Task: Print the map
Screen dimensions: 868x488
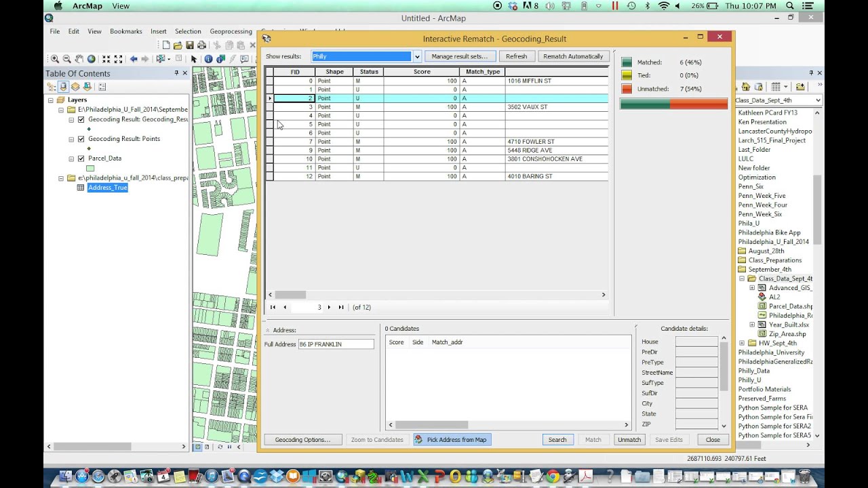Action: pos(201,45)
